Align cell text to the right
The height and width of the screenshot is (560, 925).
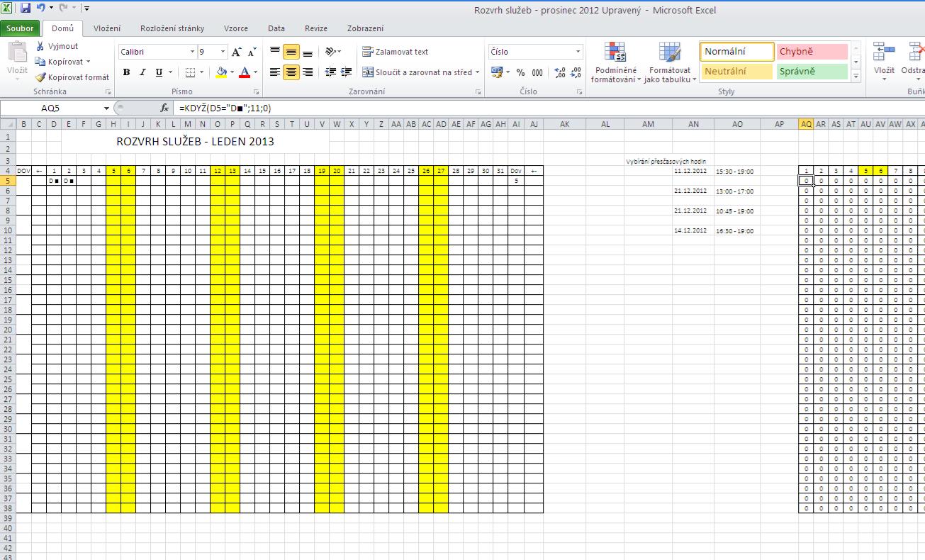pyautogui.click(x=308, y=72)
